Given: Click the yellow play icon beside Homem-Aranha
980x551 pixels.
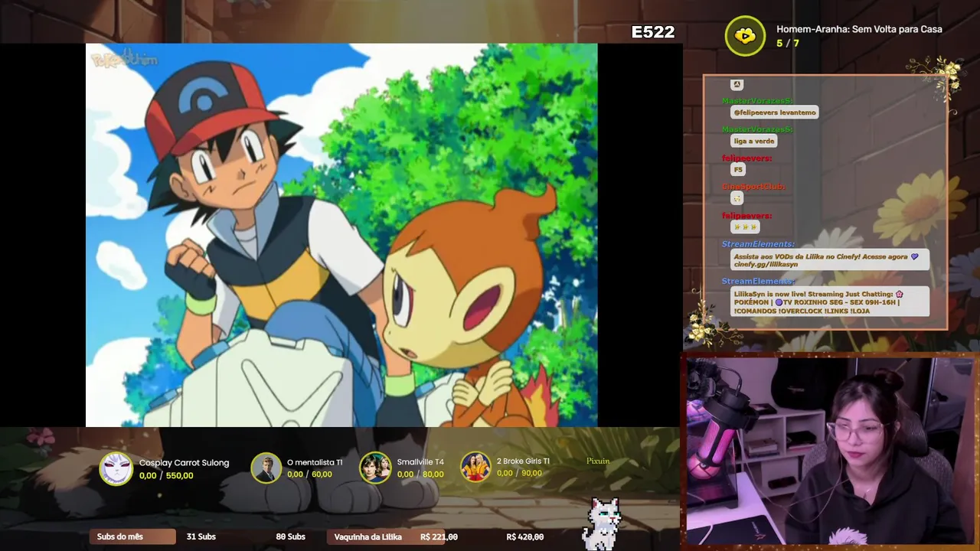Looking at the screenshot, I should 745,36.
